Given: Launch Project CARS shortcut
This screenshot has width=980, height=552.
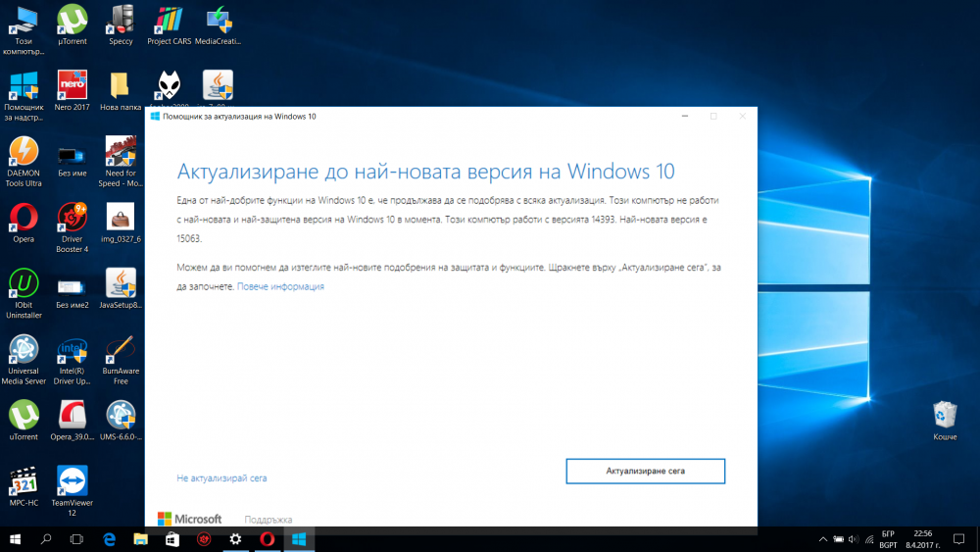Looking at the screenshot, I should click(169, 25).
